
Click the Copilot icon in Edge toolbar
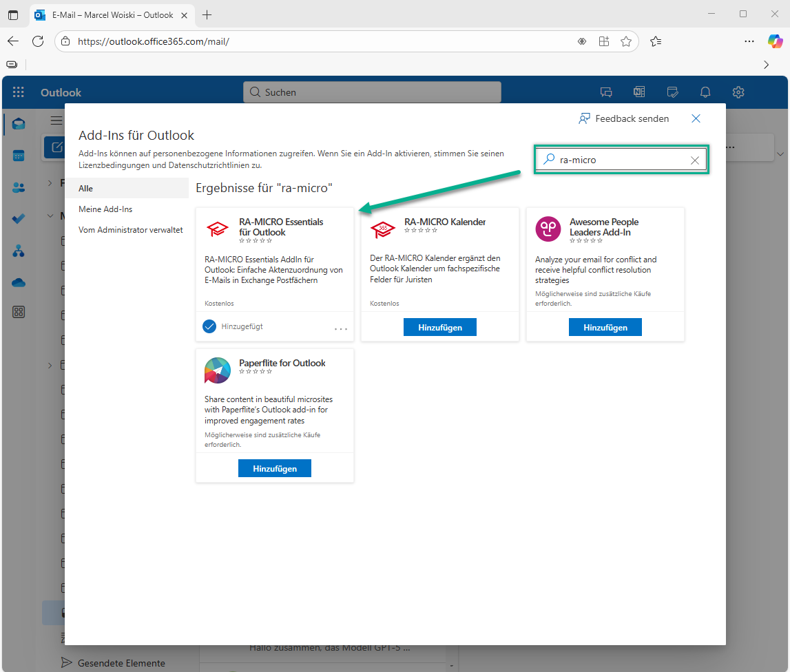(x=775, y=41)
